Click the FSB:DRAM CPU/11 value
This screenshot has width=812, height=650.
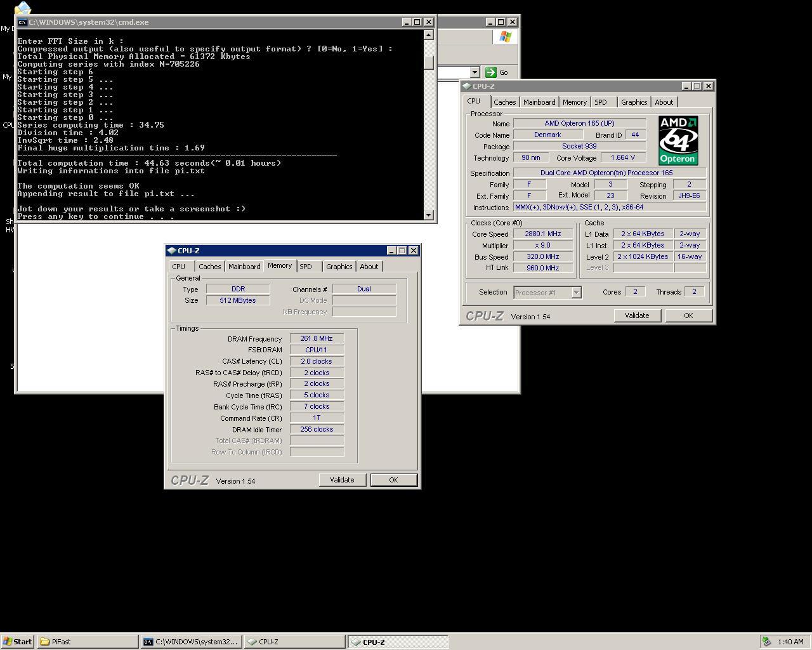coord(317,350)
